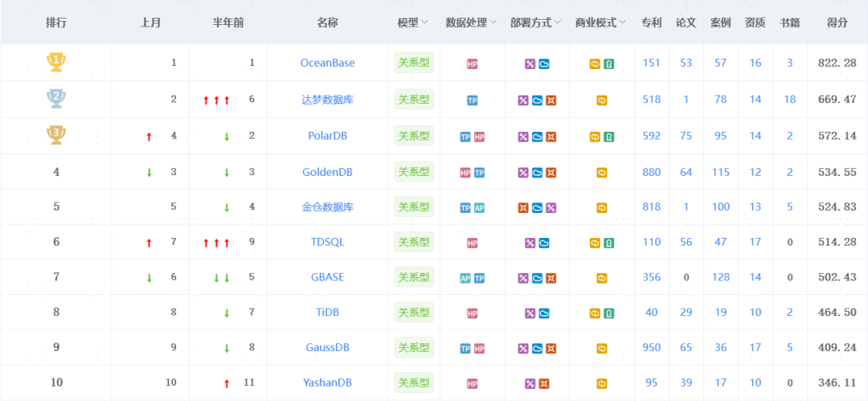Click the 案例 column header
Image resolution: width=868 pixels, height=401 pixels.
[721, 23]
